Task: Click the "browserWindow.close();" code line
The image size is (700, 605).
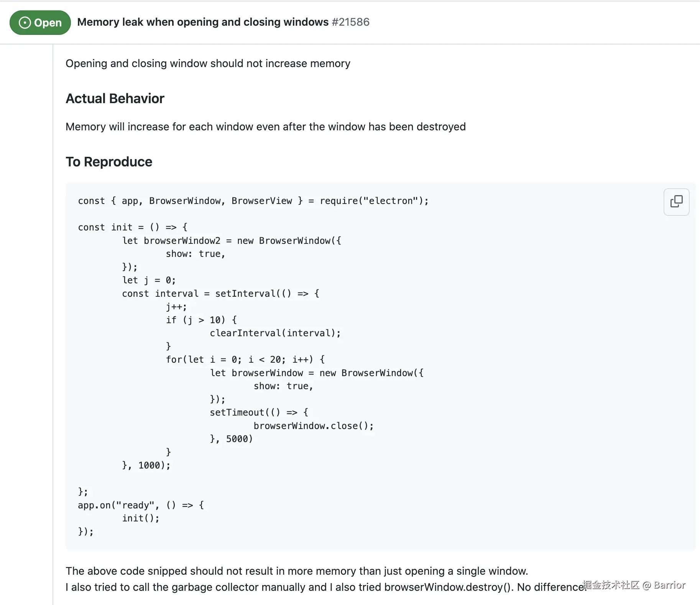Action: click(313, 426)
